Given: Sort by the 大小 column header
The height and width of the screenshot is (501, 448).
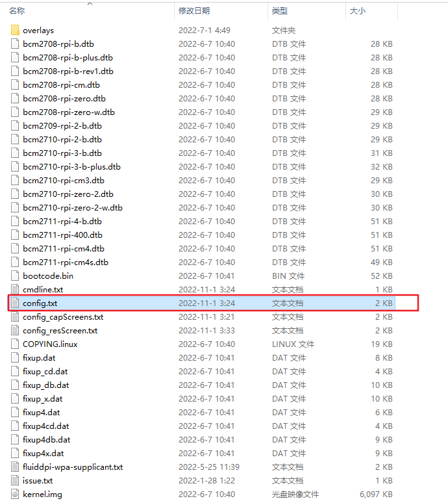Looking at the screenshot, I should click(x=358, y=11).
